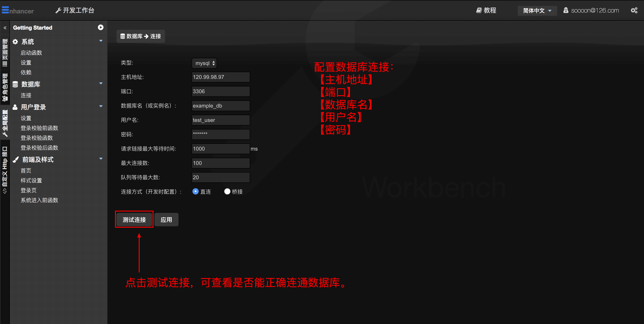Select the 直连 radio button
This screenshot has width=644, height=324.
pos(196,192)
